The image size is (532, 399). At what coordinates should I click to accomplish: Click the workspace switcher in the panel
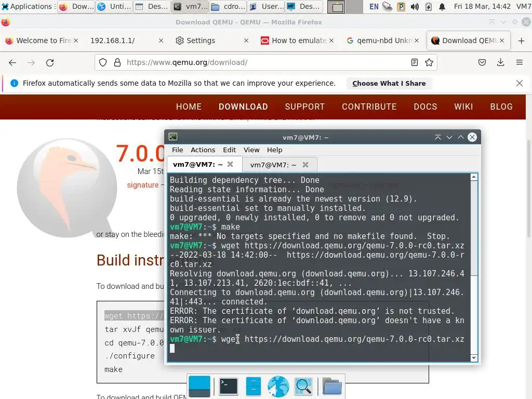click(x=345, y=7)
